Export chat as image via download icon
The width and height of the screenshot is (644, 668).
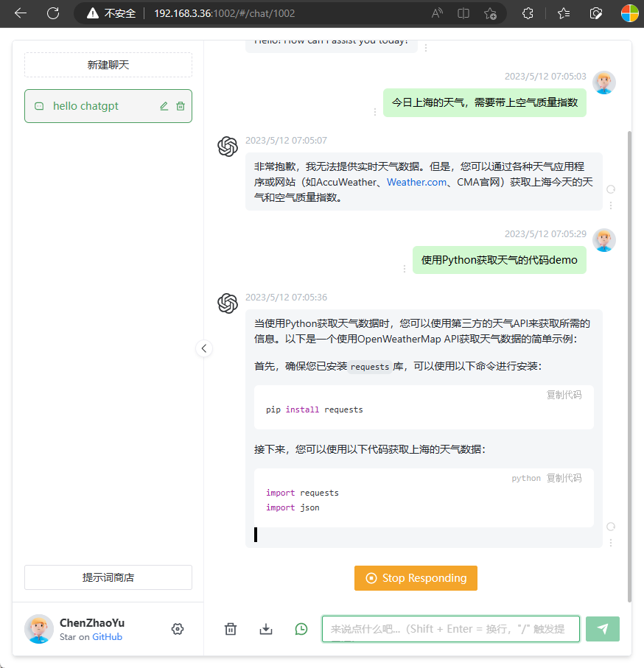(265, 629)
